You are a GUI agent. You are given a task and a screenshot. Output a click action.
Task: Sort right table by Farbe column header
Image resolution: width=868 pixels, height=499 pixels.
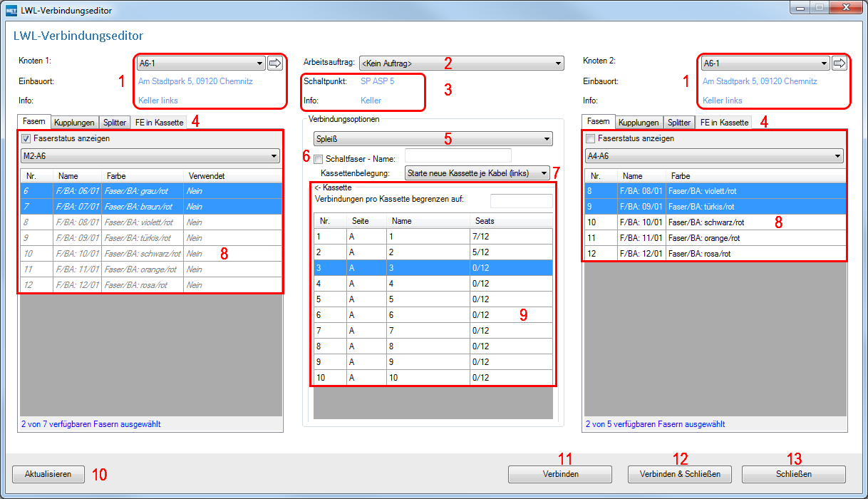click(x=756, y=175)
